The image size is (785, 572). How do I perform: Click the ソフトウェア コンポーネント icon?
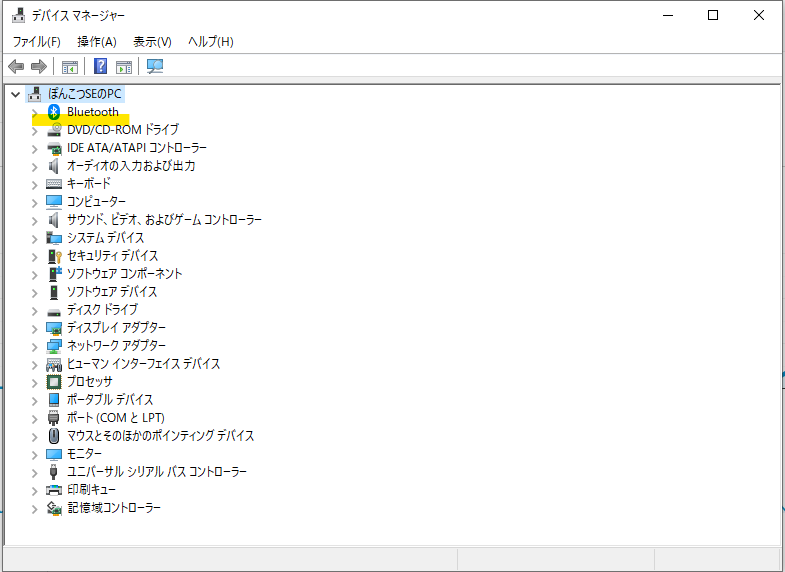(54, 274)
